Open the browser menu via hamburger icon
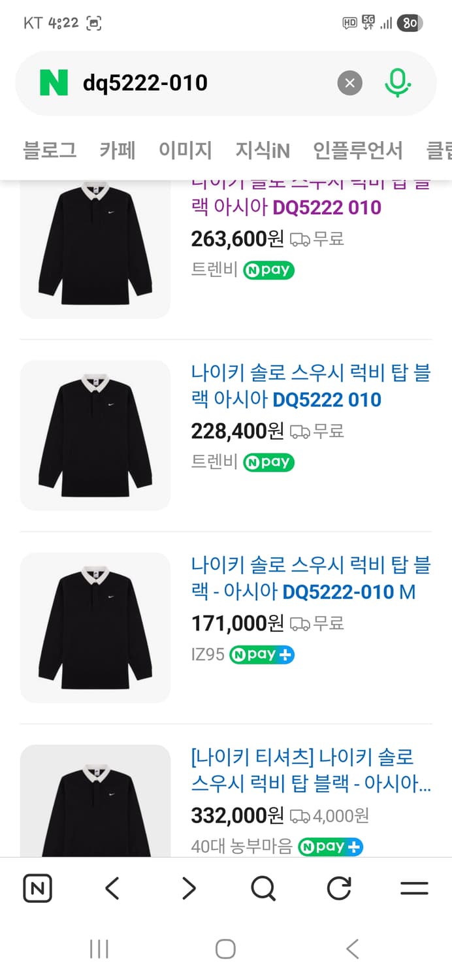Screen dimensions: 452x980 tap(414, 888)
